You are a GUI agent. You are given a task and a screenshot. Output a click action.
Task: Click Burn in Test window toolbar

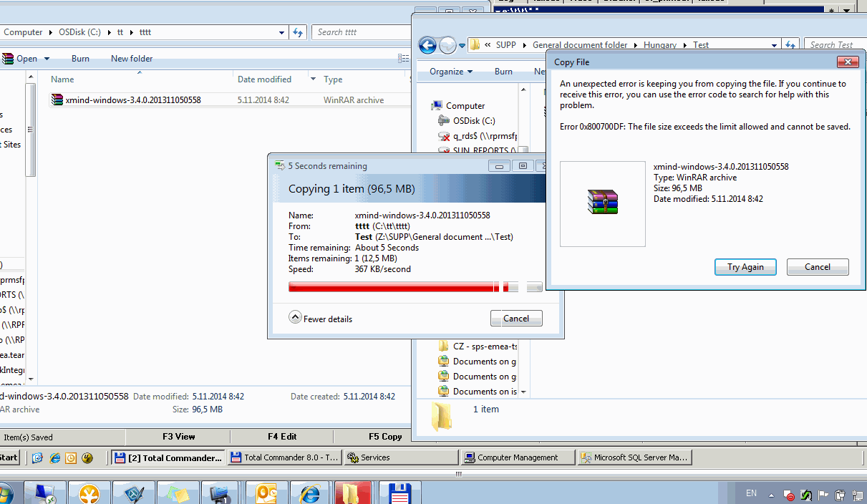pos(503,72)
